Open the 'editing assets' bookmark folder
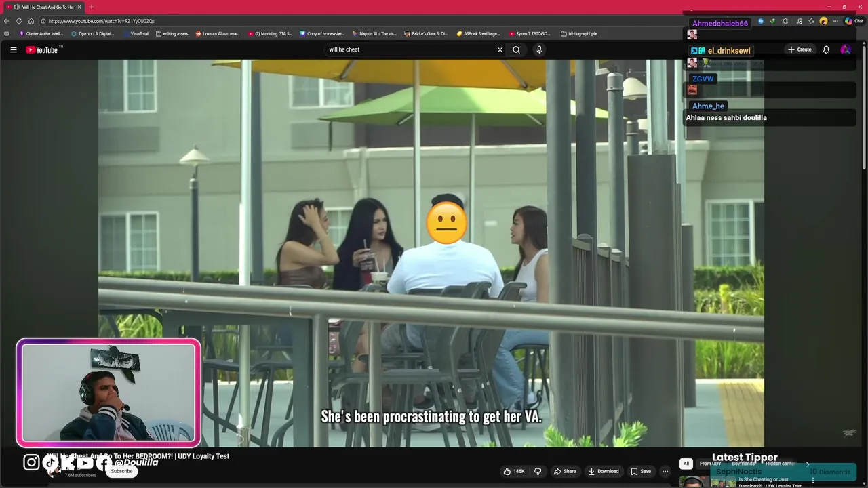This screenshot has width=868, height=488. pyautogui.click(x=172, y=33)
